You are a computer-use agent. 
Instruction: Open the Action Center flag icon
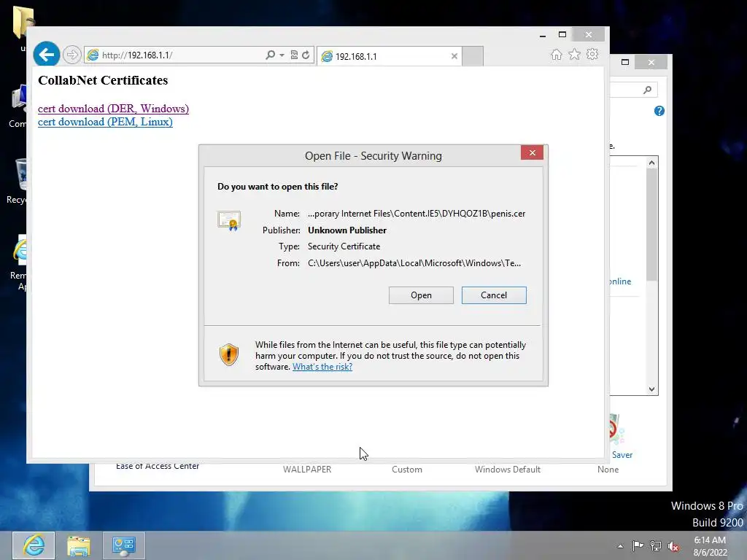638,546
